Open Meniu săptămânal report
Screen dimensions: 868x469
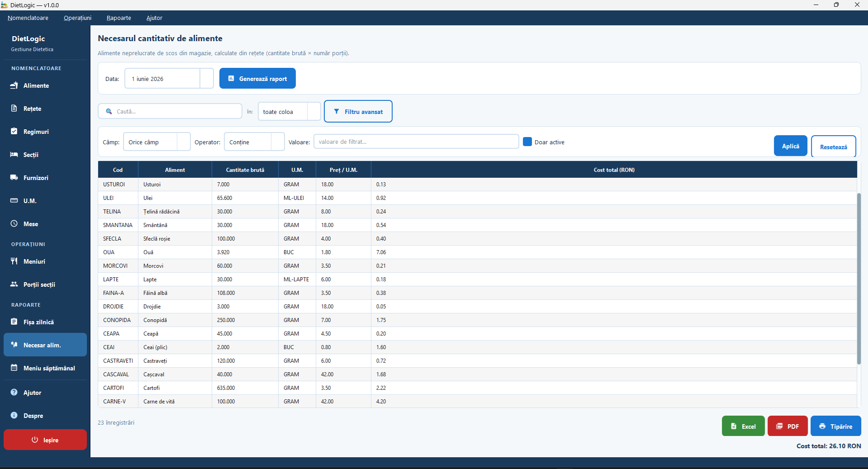pos(45,368)
